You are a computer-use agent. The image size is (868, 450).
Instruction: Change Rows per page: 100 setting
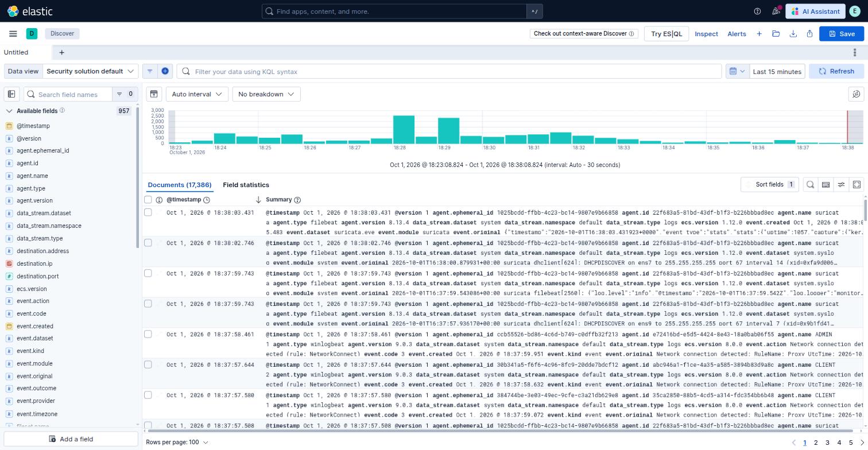[177, 442]
